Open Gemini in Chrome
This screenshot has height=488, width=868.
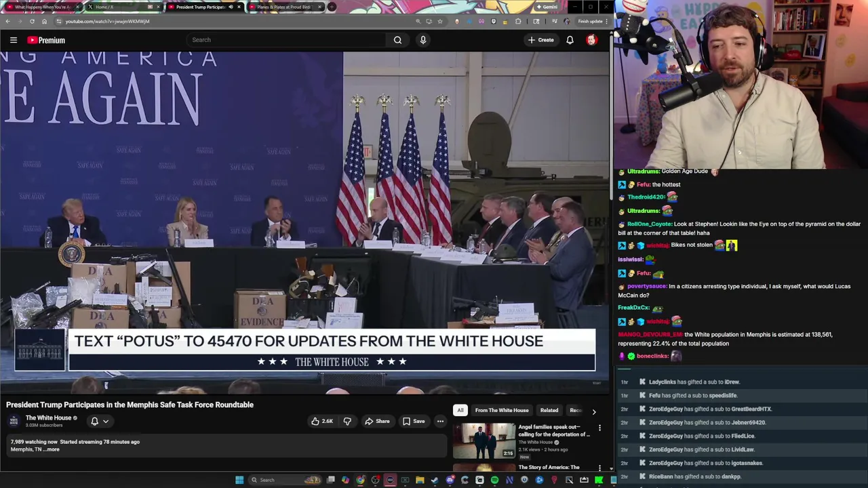click(x=546, y=7)
